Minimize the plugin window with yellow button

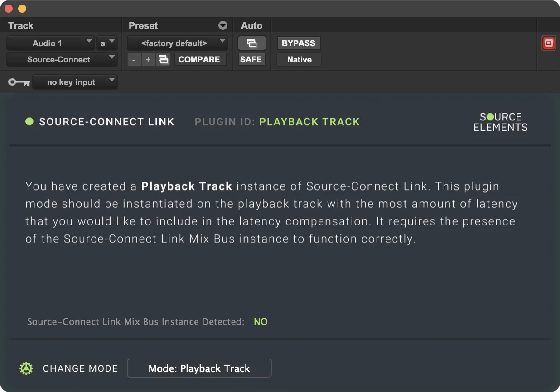pyautogui.click(x=22, y=9)
